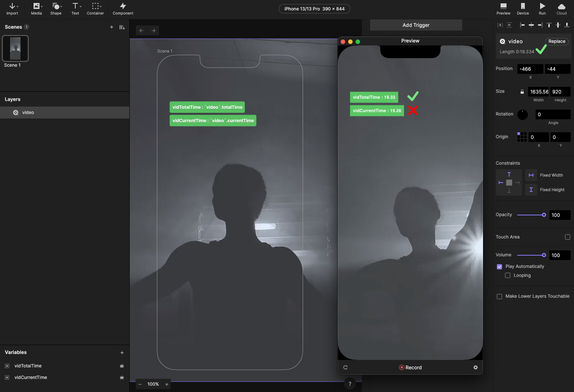Toggle the Fixed Width constraint
This screenshot has width=574, height=392.
coord(531,175)
